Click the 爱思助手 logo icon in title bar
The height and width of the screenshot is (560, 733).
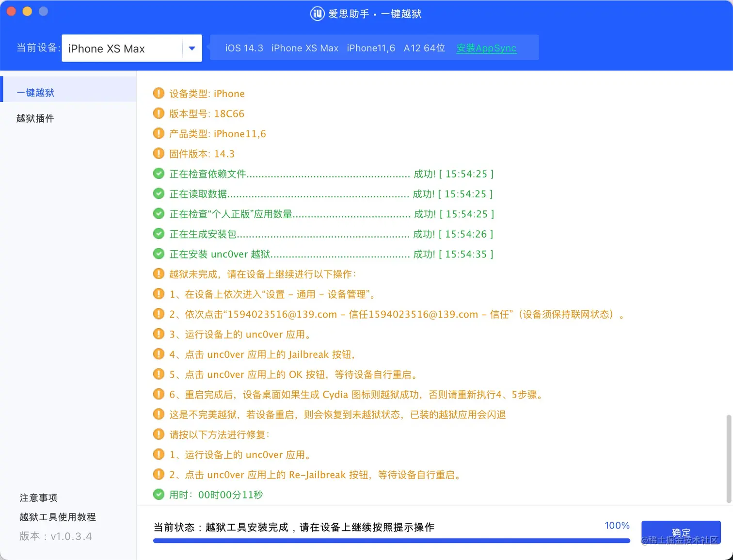pos(317,14)
